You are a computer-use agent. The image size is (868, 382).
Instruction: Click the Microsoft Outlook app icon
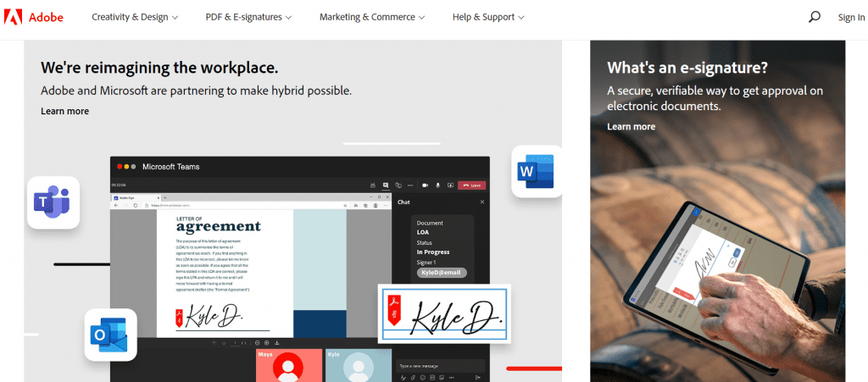(x=110, y=335)
